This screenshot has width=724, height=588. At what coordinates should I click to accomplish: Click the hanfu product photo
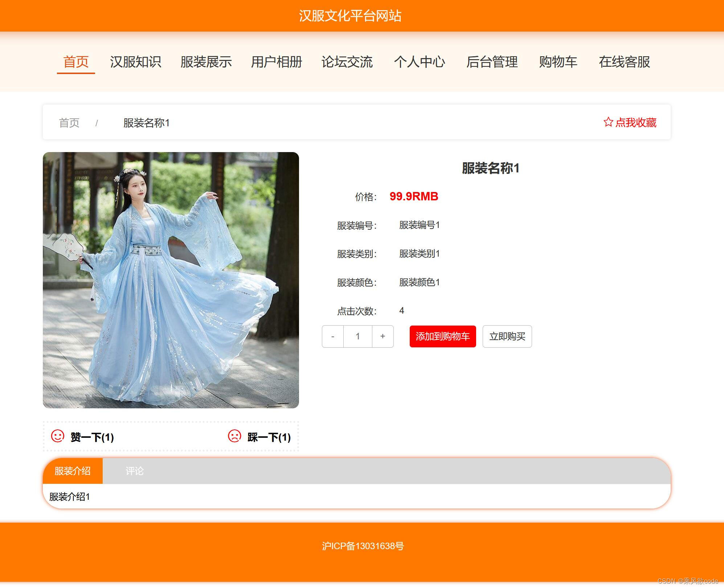pyautogui.click(x=171, y=280)
